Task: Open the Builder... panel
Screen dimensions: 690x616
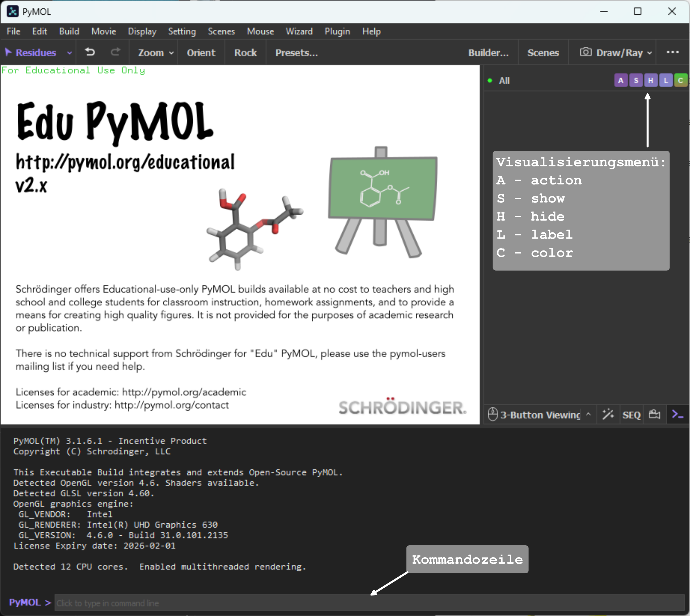Action: (x=488, y=53)
